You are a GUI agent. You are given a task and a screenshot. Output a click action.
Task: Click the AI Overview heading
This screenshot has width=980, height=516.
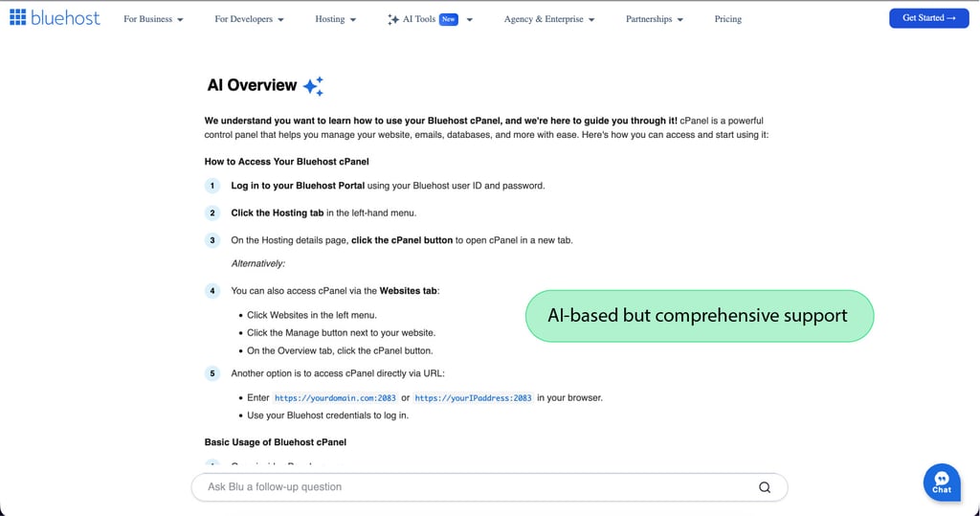click(252, 85)
